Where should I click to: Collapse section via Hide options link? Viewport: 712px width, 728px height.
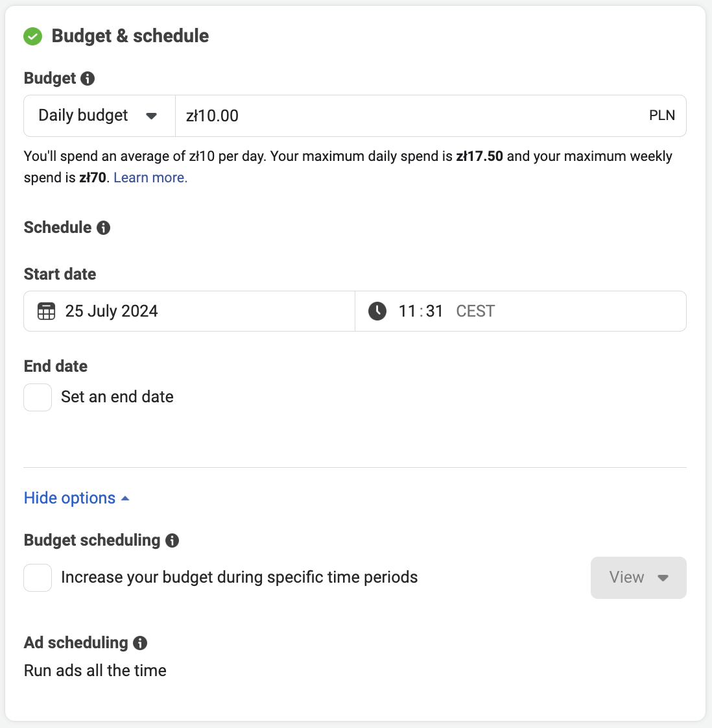tap(69, 498)
